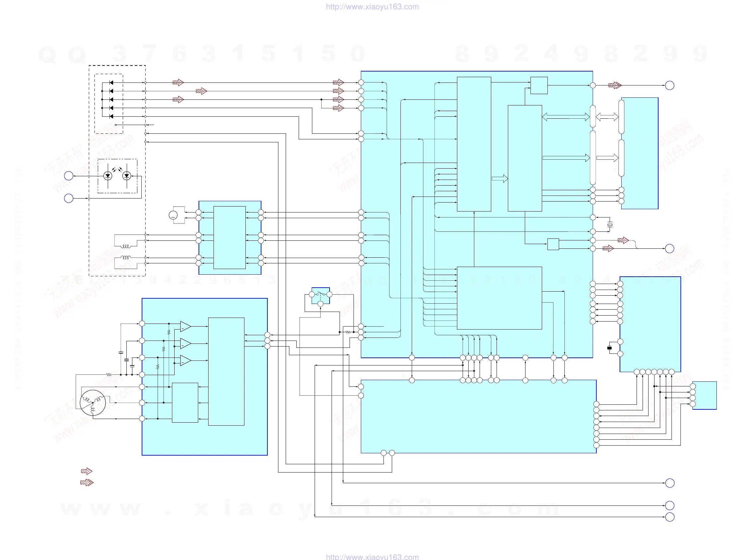Click the small square block at top of main IC
This screenshot has width=745, height=560.
coord(538,85)
